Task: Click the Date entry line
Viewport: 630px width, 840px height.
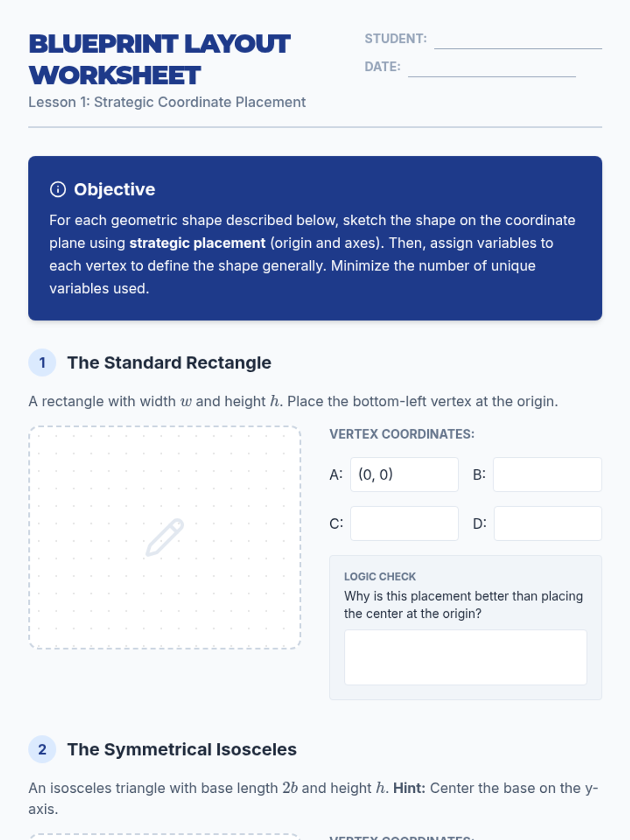Action: (491, 69)
